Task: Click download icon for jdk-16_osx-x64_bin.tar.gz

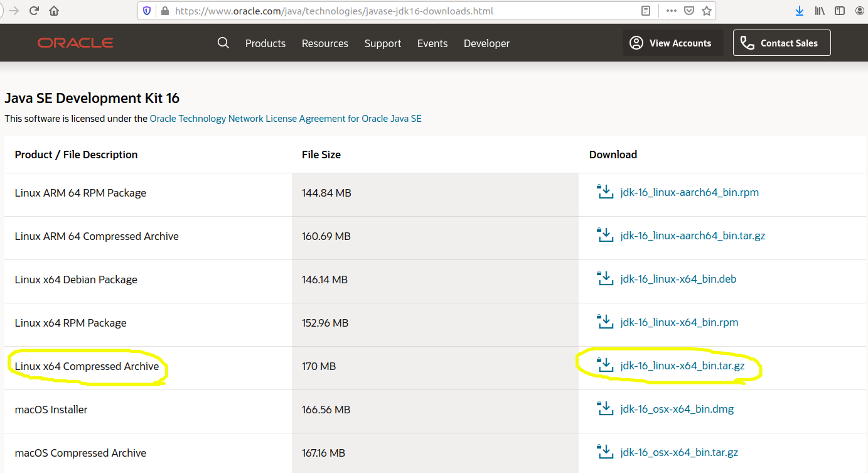Action: [604, 452]
